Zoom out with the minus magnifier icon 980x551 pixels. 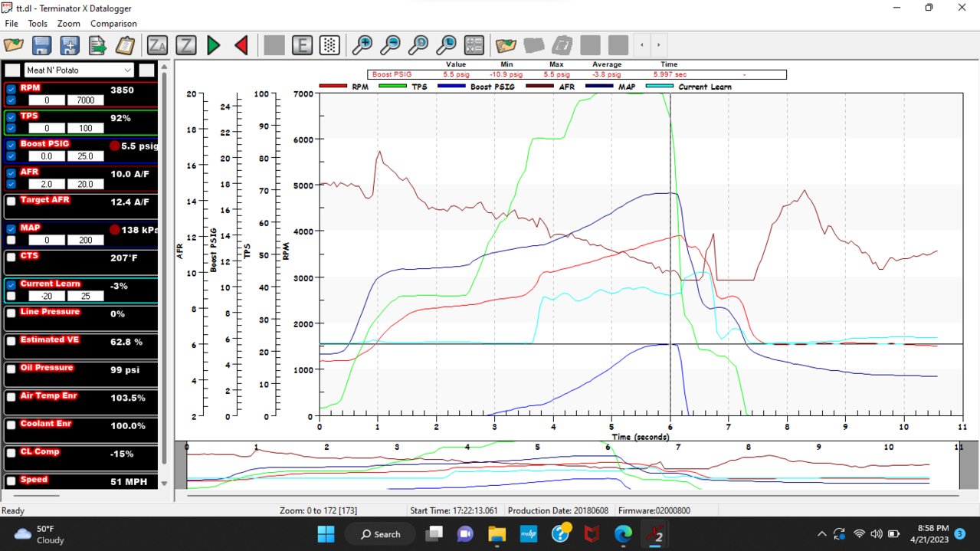(x=390, y=45)
